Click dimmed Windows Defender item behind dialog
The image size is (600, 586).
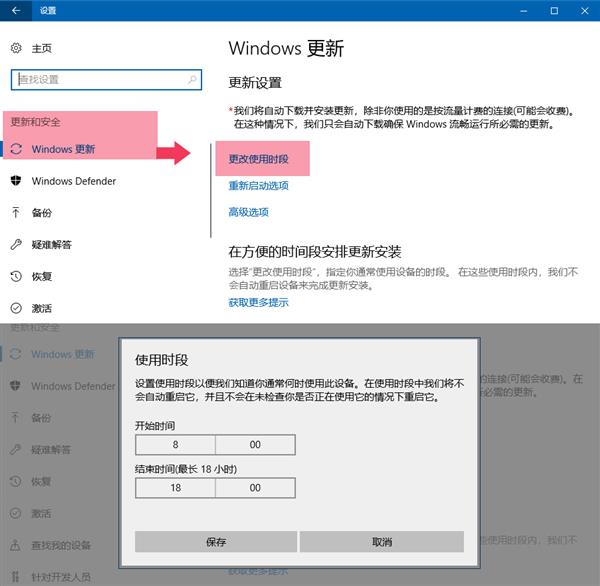tap(73, 386)
